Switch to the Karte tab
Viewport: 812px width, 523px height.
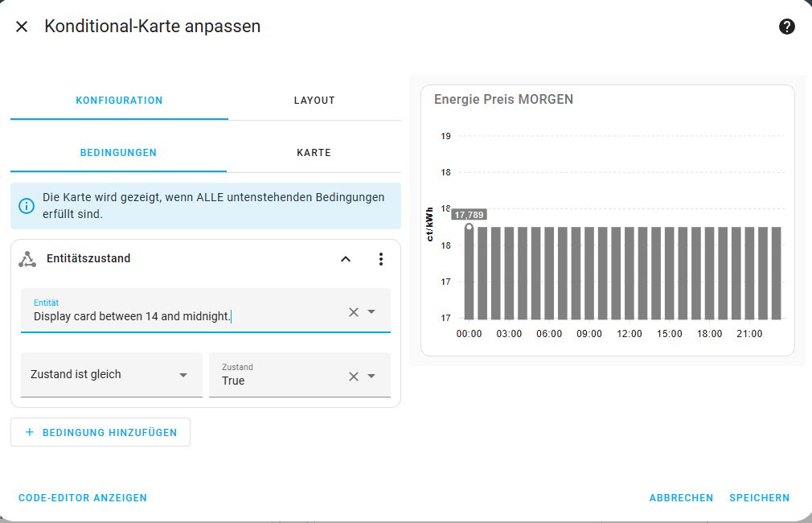314,153
